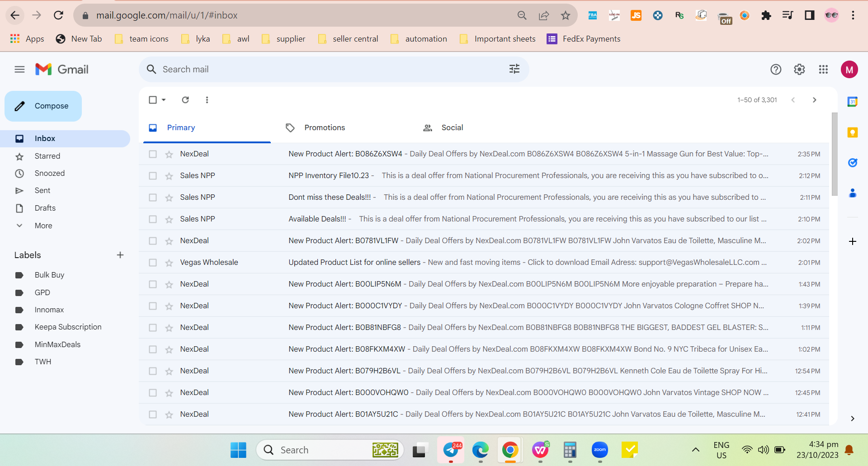Open Gmail Support help icon
868x466 pixels.
point(776,69)
